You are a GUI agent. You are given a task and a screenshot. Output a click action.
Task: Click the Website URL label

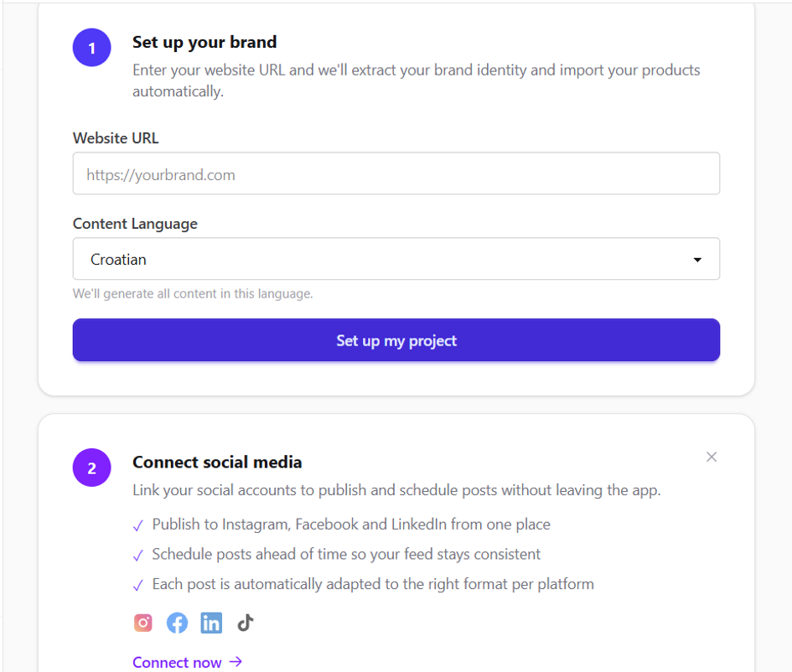coord(116,137)
